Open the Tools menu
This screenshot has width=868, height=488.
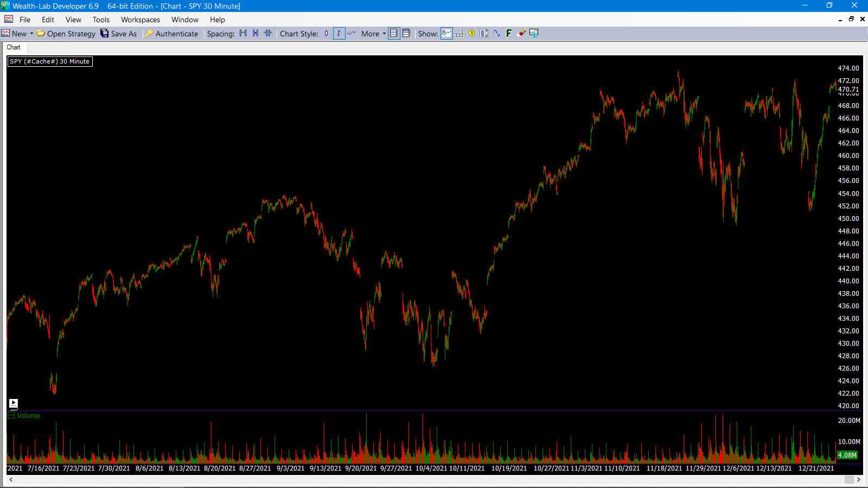pos(101,20)
